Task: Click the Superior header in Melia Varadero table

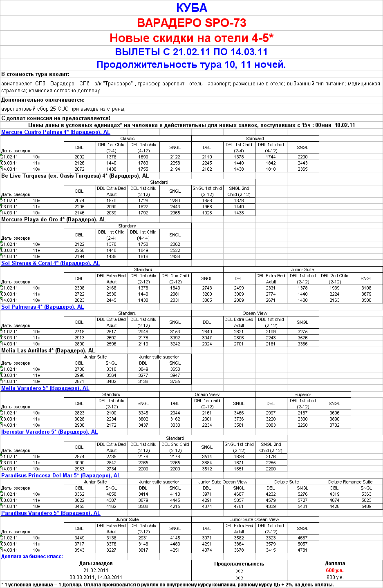Action: pyautogui.click(x=302, y=394)
